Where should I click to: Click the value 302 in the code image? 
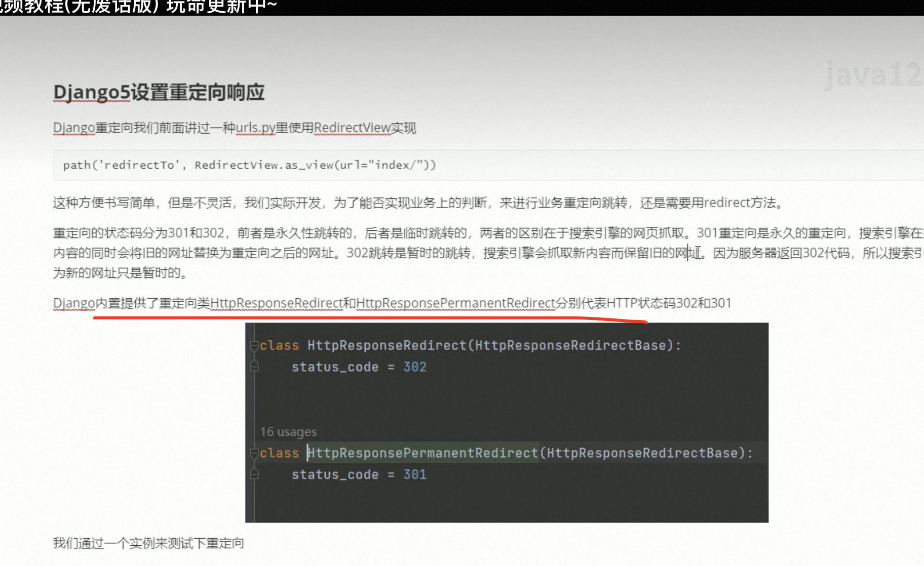415,367
